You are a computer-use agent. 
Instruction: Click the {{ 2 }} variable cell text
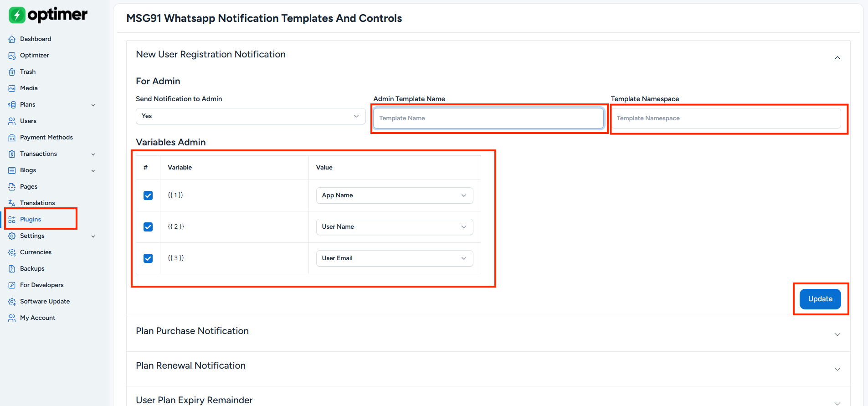tap(176, 226)
